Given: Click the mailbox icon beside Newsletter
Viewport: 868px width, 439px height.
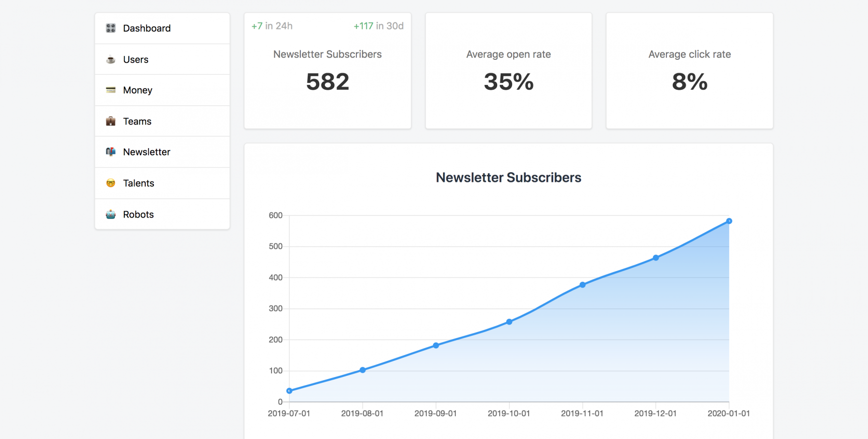Looking at the screenshot, I should click(110, 152).
